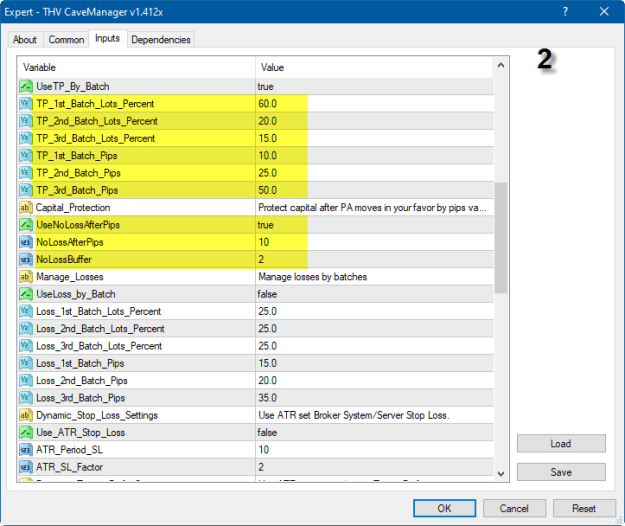Click the Loss_3rd_Batch_Lots_Percent type icon
Screen dimensions: 625x526
pos(26,346)
